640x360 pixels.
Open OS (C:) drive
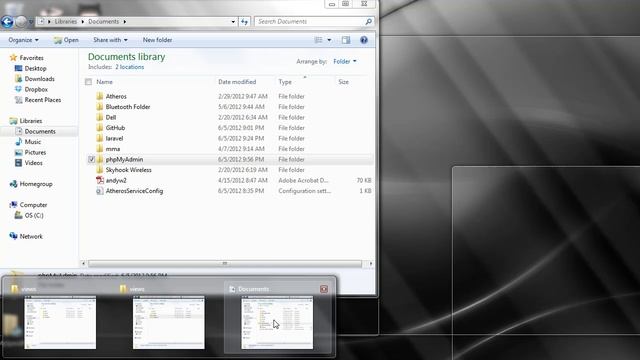click(x=34, y=216)
